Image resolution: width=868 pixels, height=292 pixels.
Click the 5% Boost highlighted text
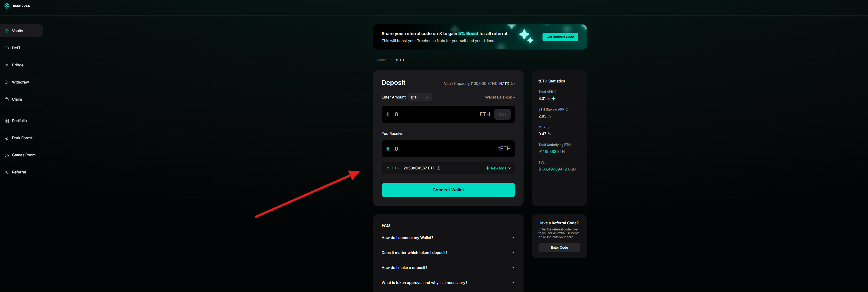(468, 34)
